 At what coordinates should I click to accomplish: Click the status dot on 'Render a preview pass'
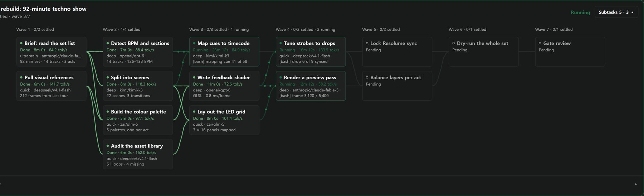coord(280,77)
